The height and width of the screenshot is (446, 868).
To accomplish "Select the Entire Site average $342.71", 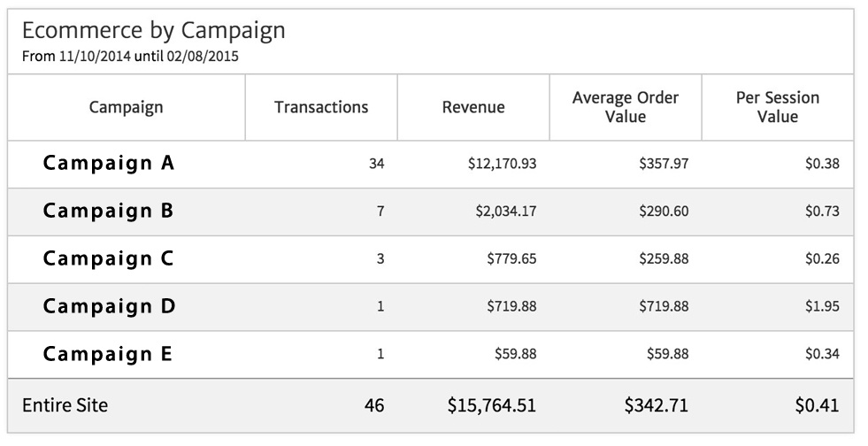I will [x=656, y=406].
